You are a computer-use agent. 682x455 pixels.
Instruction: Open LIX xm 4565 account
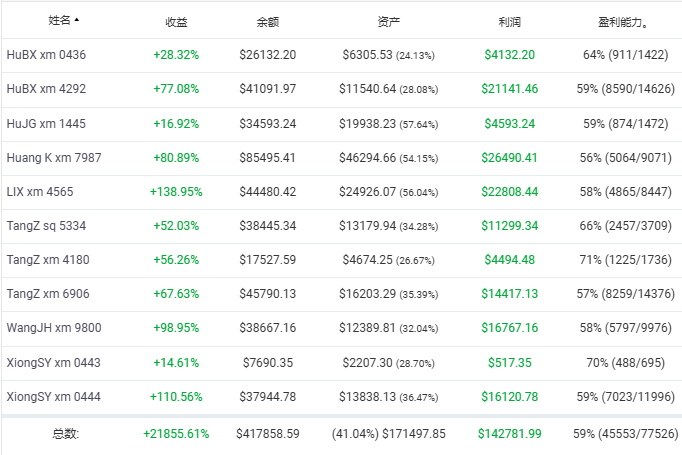click(x=40, y=191)
